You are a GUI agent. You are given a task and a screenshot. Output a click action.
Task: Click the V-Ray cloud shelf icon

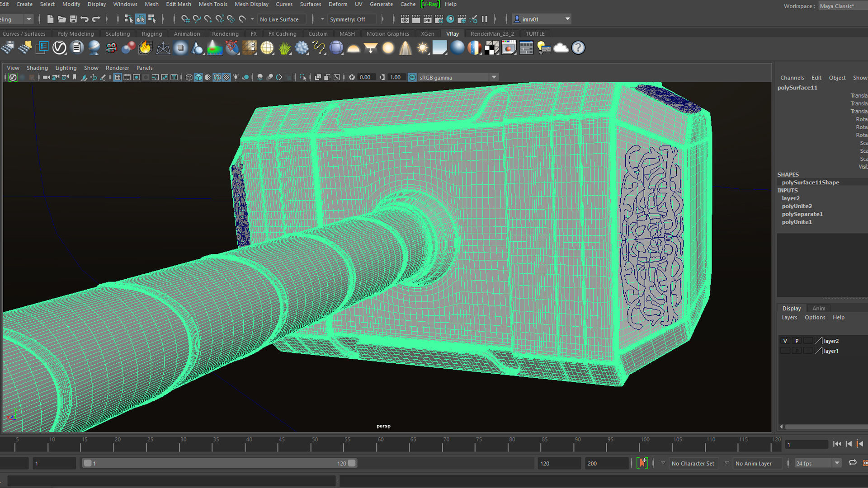tap(561, 47)
